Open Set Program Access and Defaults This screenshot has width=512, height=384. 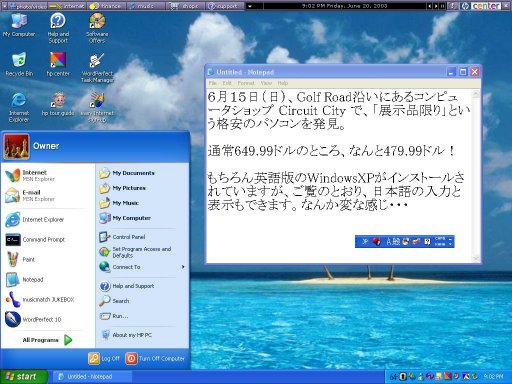click(x=142, y=252)
